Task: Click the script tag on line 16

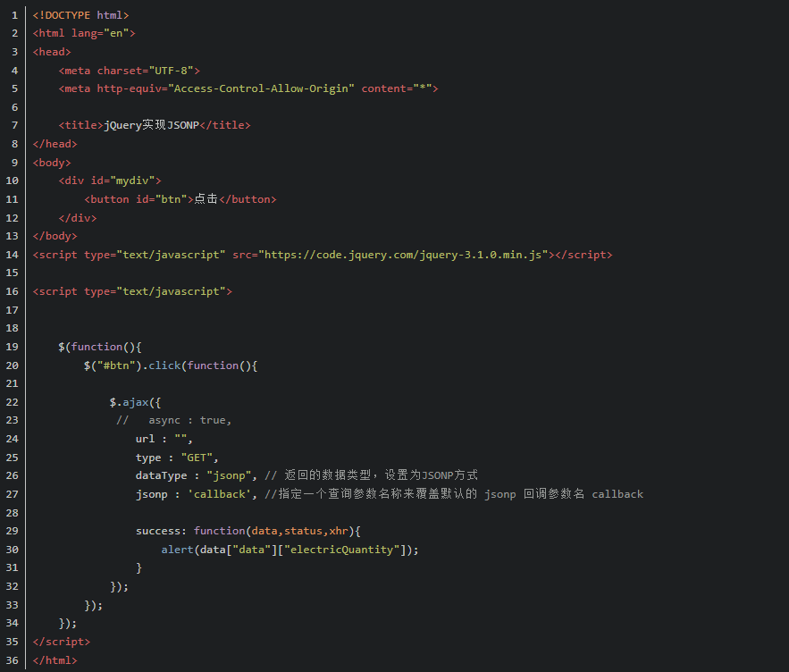Action: pyautogui.click(x=132, y=291)
